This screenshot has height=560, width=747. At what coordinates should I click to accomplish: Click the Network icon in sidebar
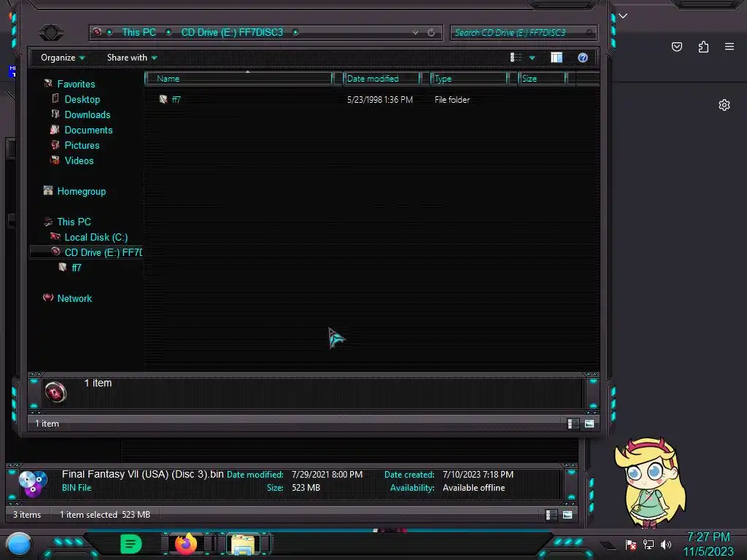pos(48,297)
